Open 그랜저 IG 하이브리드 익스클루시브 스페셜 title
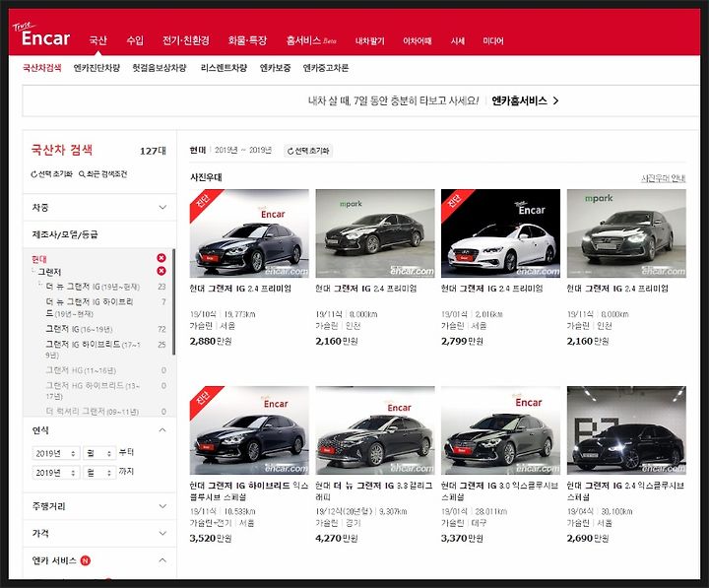This screenshot has height=588, width=709. [x=249, y=491]
